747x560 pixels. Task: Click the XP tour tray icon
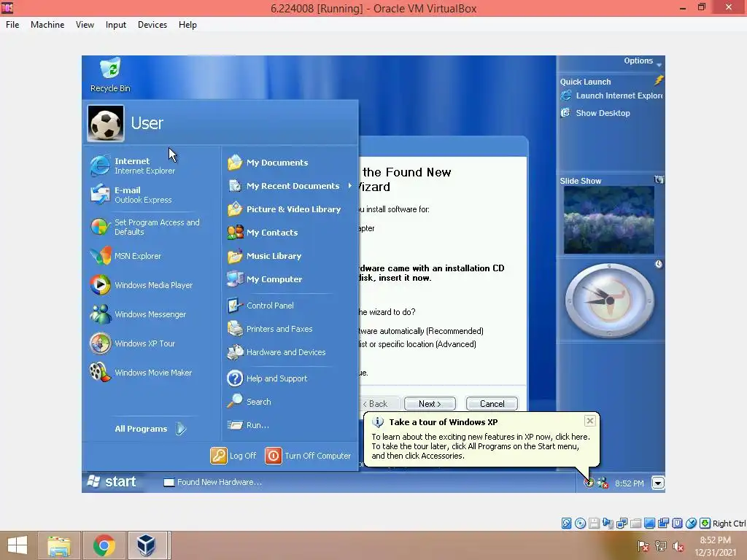589,483
